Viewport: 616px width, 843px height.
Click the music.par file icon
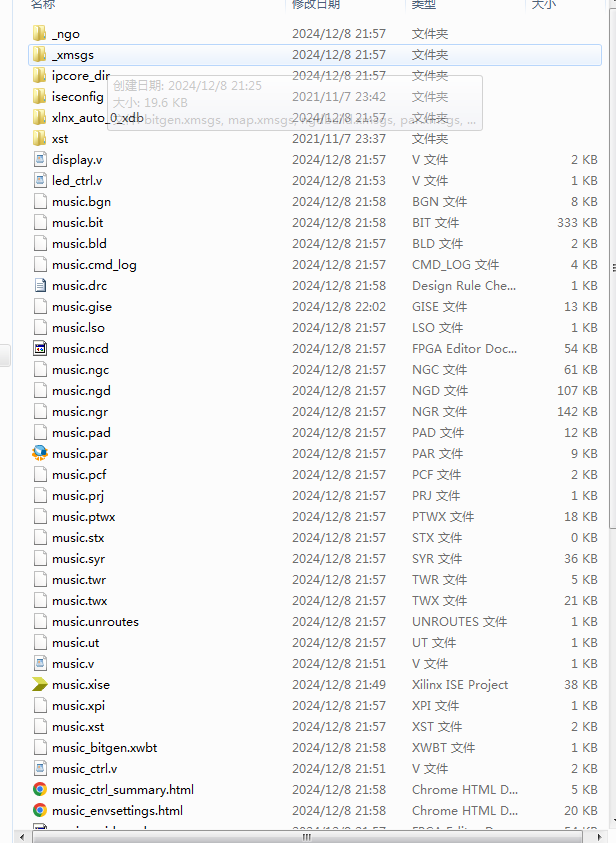pos(39,453)
